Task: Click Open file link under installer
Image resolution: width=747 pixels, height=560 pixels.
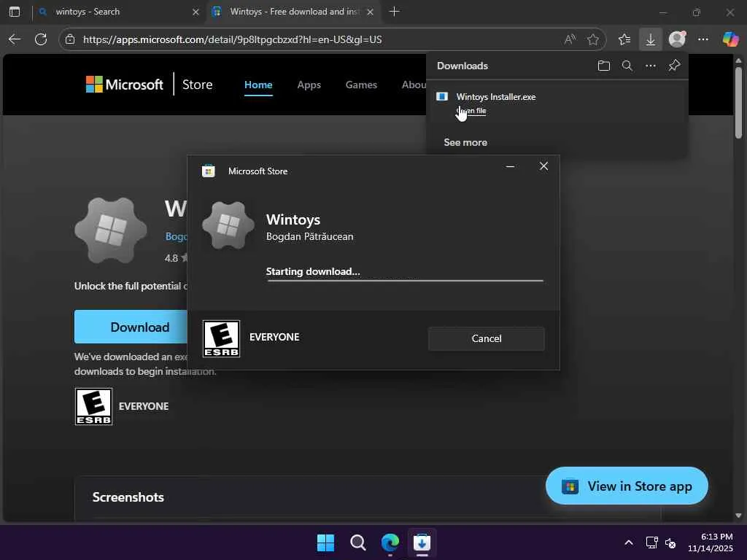Action: (471, 111)
